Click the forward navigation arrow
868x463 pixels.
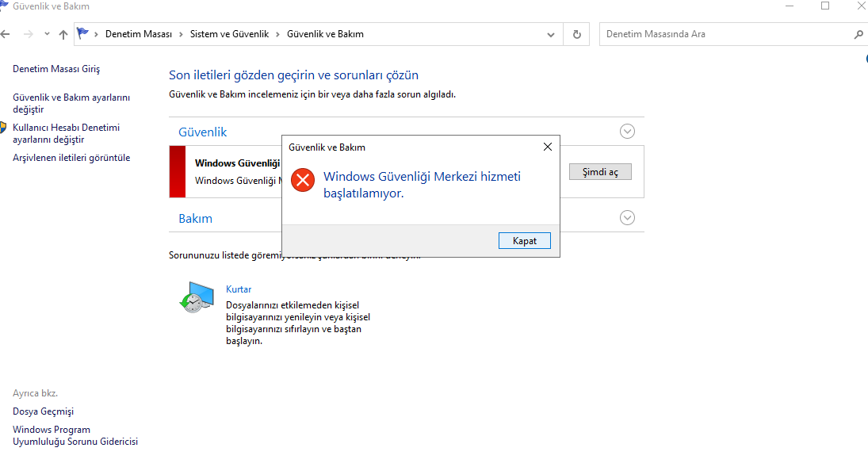click(x=29, y=34)
